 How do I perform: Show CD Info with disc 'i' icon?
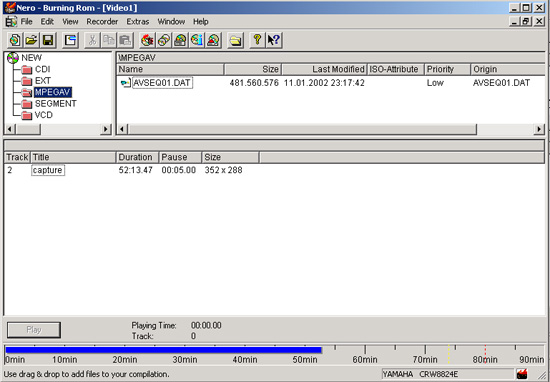tap(197, 40)
